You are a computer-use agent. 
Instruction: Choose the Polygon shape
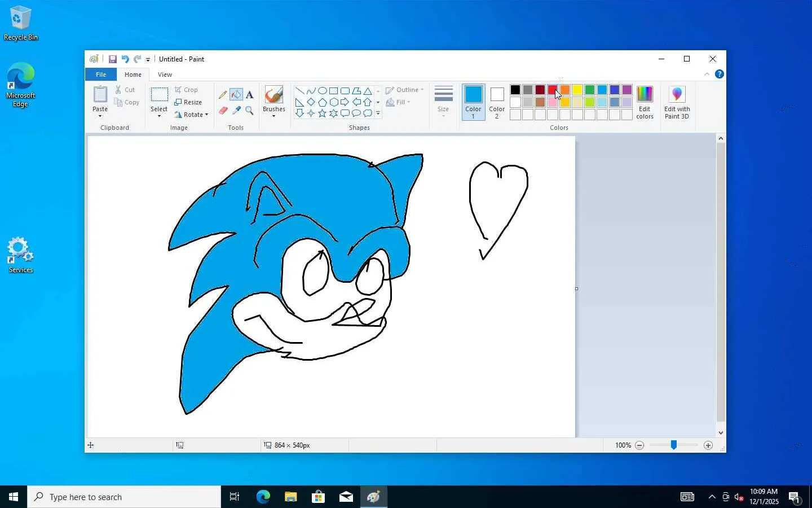tap(356, 91)
